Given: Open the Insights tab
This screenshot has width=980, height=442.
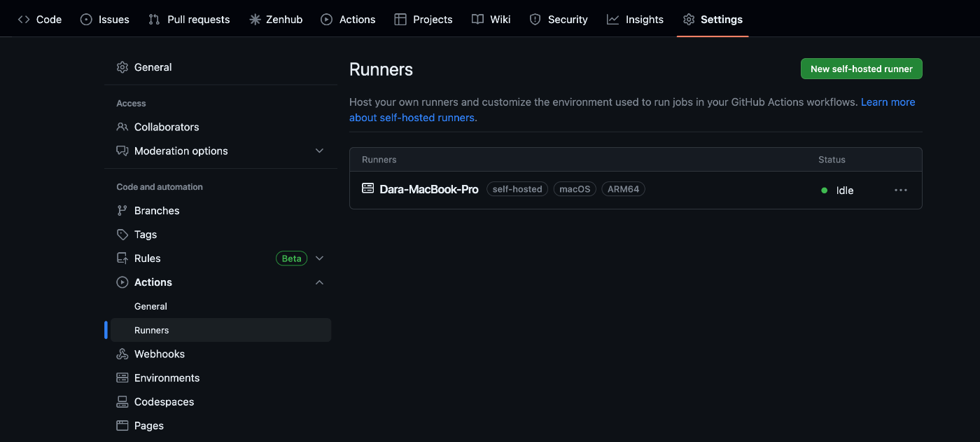Looking at the screenshot, I should click(x=635, y=20).
